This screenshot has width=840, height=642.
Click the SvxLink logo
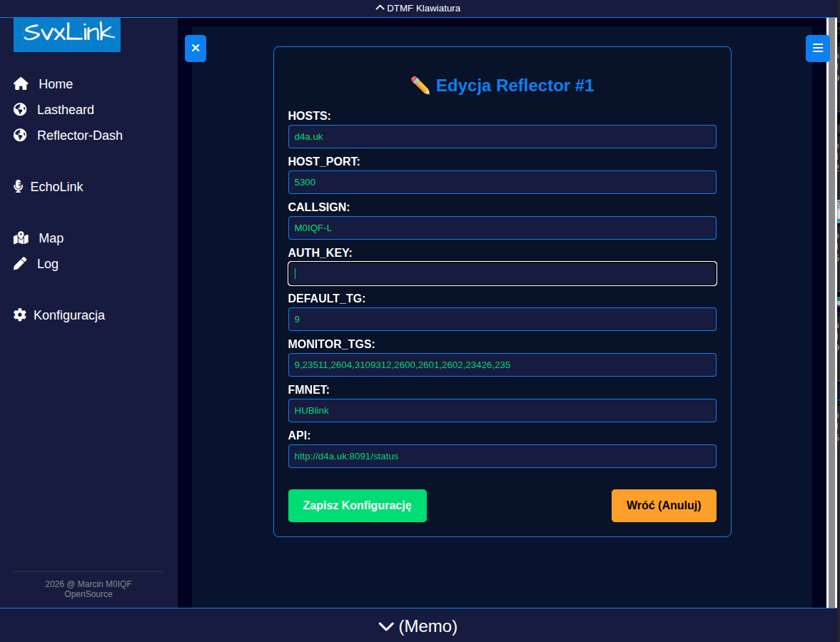point(67,34)
